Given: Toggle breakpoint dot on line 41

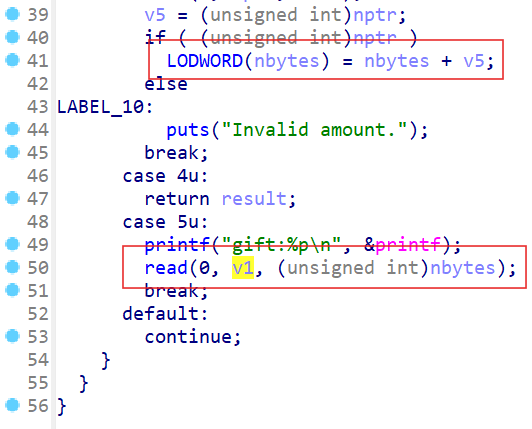Looking at the screenshot, I should 13,60.
